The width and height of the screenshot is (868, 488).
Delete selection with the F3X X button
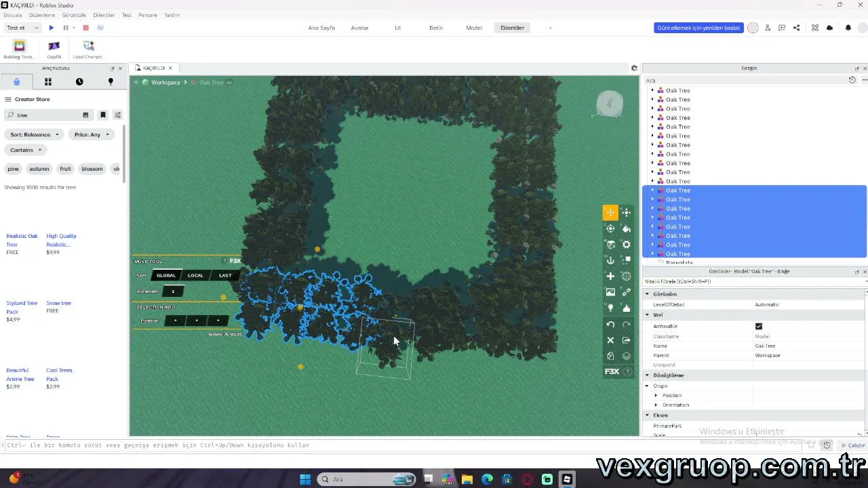pyautogui.click(x=610, y=340)
